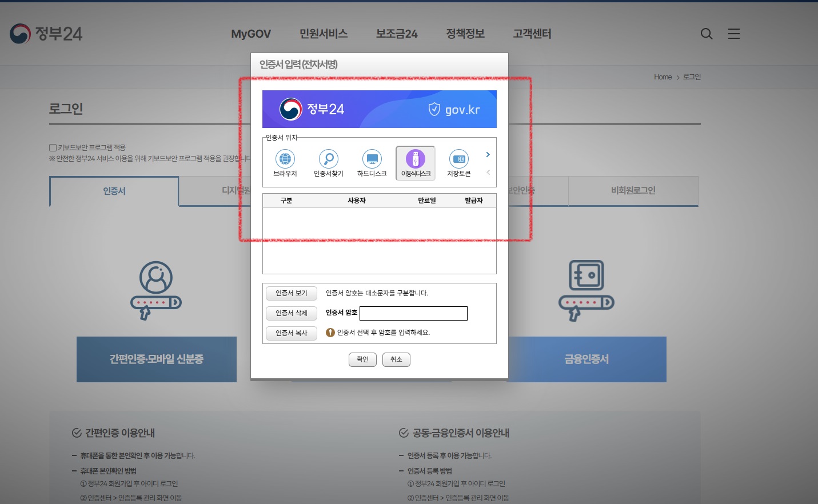Open MyGOV menu
This screenshot has height=504, width=818.
pyautogui.click(x=251, y=34)
